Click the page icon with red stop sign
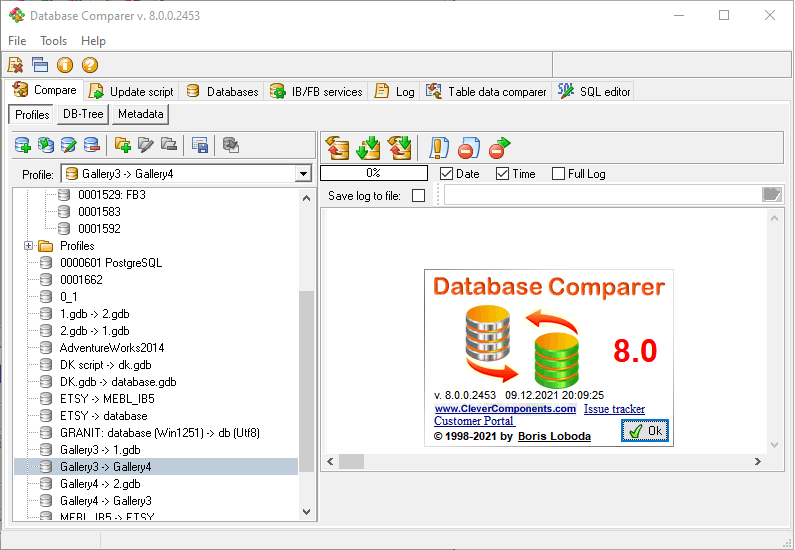This screenshot has height=550, width=795. pyautogui.click(x=468, y=148)
